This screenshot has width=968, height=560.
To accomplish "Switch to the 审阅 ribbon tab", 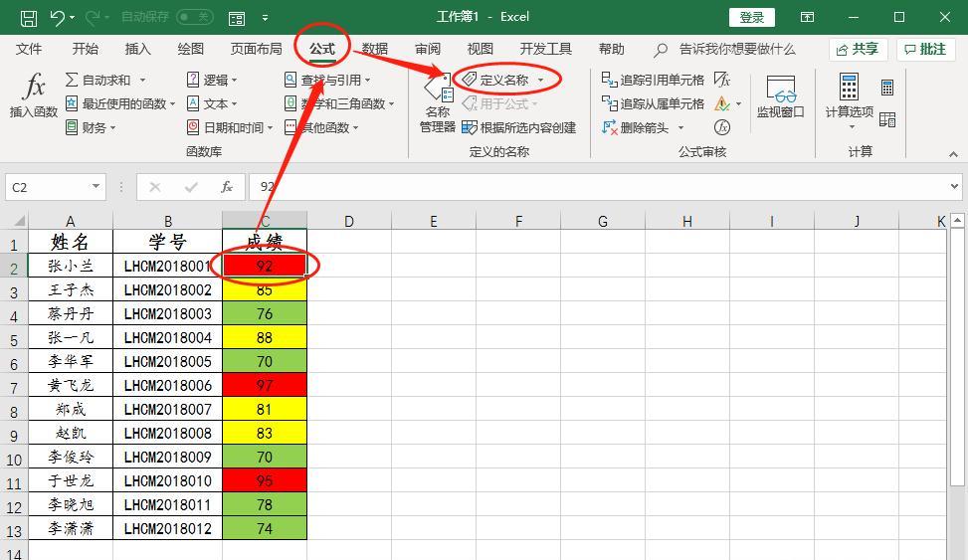I will pos(427,49).
